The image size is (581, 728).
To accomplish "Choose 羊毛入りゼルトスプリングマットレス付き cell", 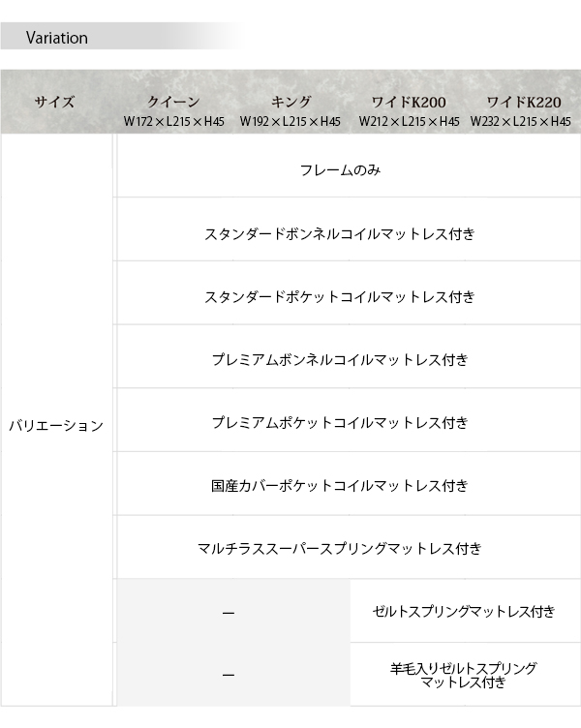I will [x=466, y=675].
